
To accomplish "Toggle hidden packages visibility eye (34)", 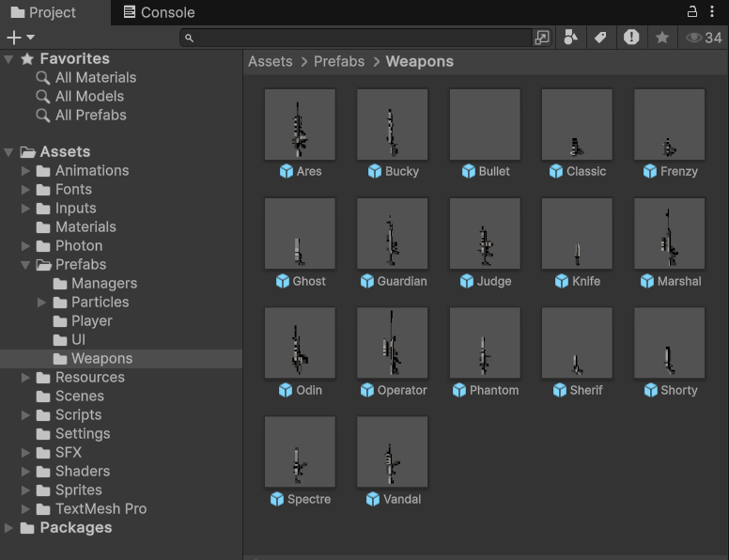I will click(704, 38).
